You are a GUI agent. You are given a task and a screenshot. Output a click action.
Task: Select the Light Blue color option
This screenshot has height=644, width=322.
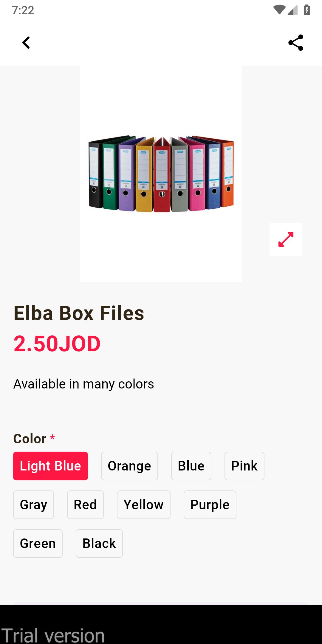coord(50,466)
